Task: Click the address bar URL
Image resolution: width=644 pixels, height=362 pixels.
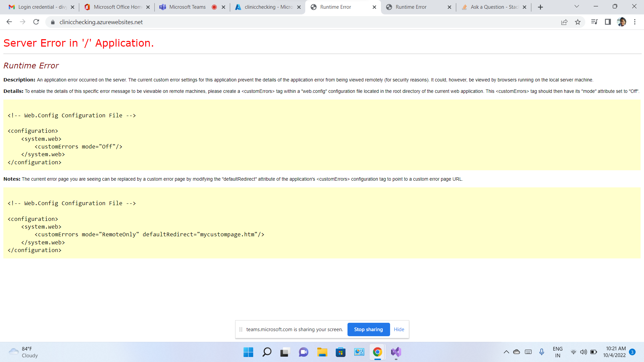Action: point(101,22)
